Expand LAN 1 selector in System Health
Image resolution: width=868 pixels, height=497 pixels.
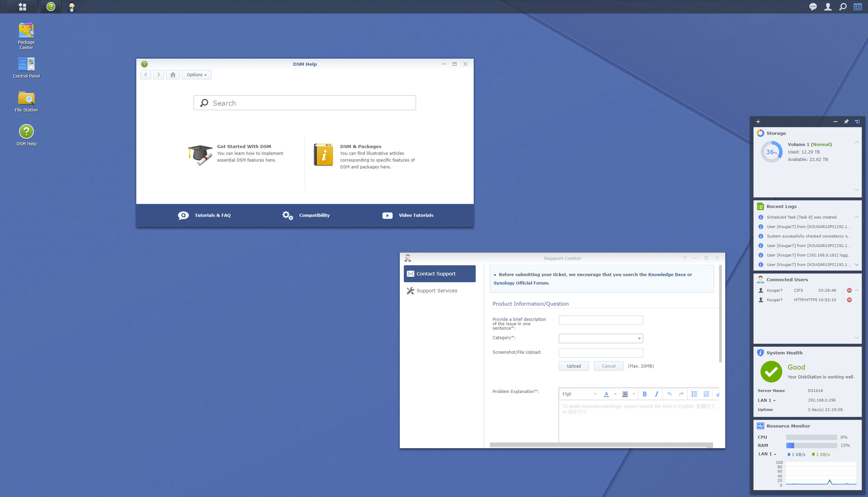coord(767,400)
